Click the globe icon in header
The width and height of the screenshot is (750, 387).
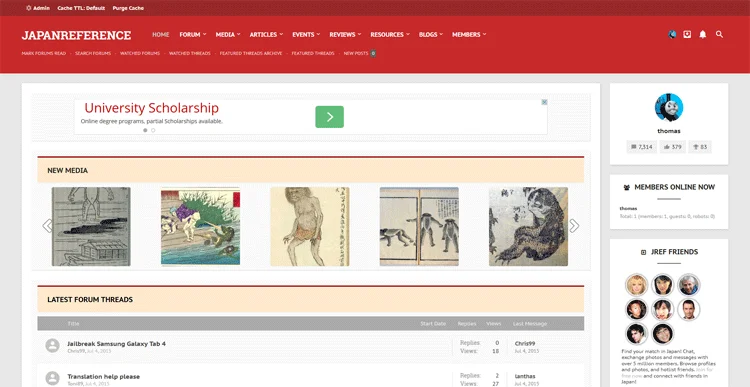pyautogui.click(x=672, y=34)
